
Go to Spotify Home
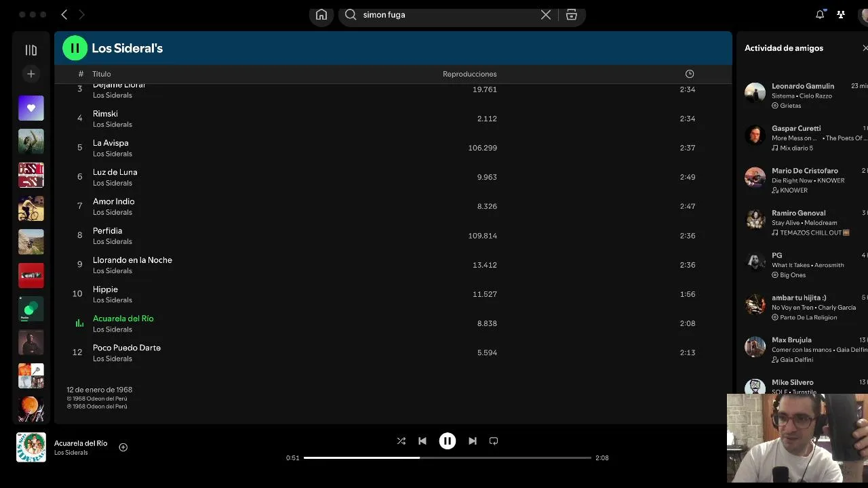click(x=321, y=15)
